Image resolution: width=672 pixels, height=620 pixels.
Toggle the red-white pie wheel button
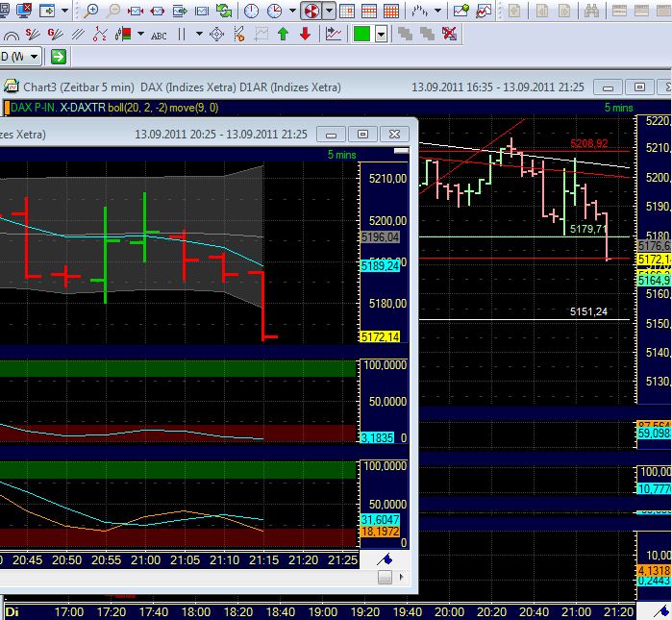point(311,11)
